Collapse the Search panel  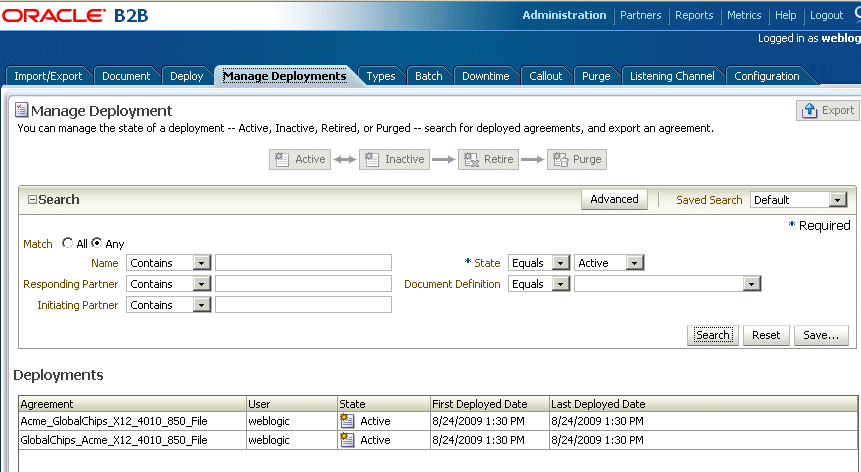(32, 200)
